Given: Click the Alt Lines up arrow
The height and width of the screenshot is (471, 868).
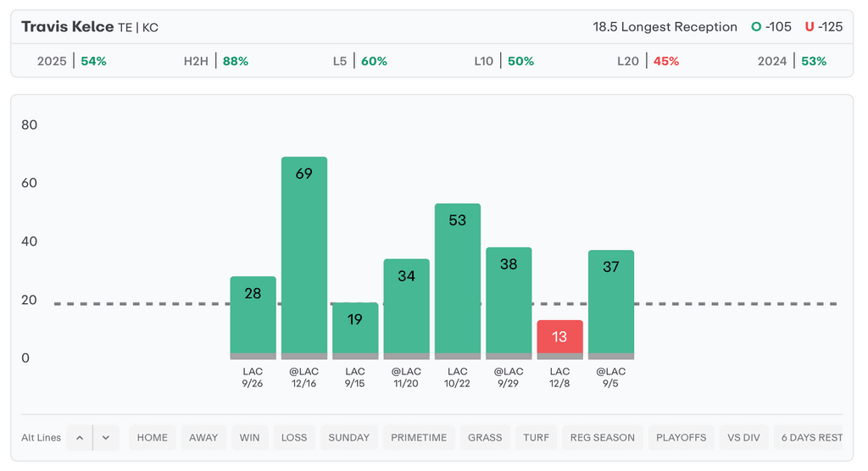Looking at the screenshot, I should coord(79,438).
